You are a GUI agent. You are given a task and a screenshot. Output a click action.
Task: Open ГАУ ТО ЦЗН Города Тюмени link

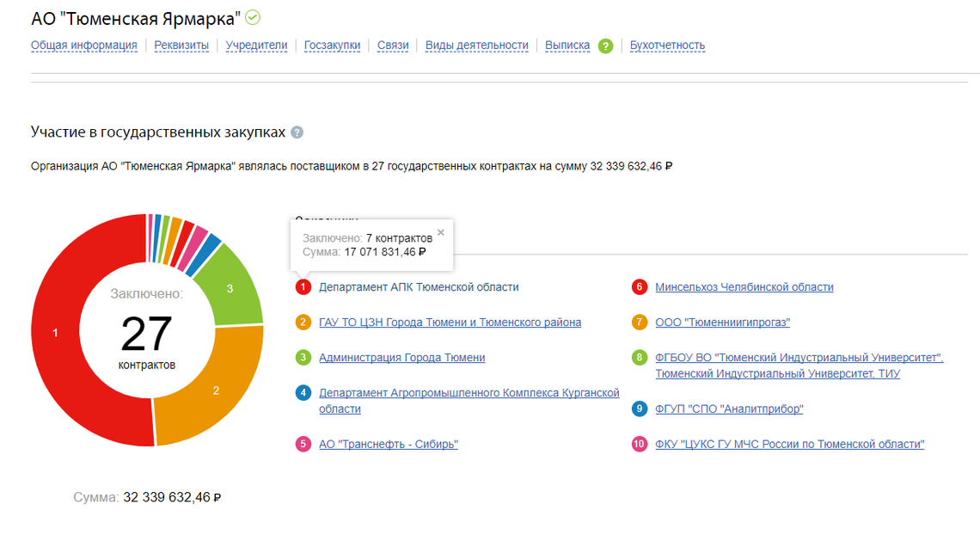450,322
